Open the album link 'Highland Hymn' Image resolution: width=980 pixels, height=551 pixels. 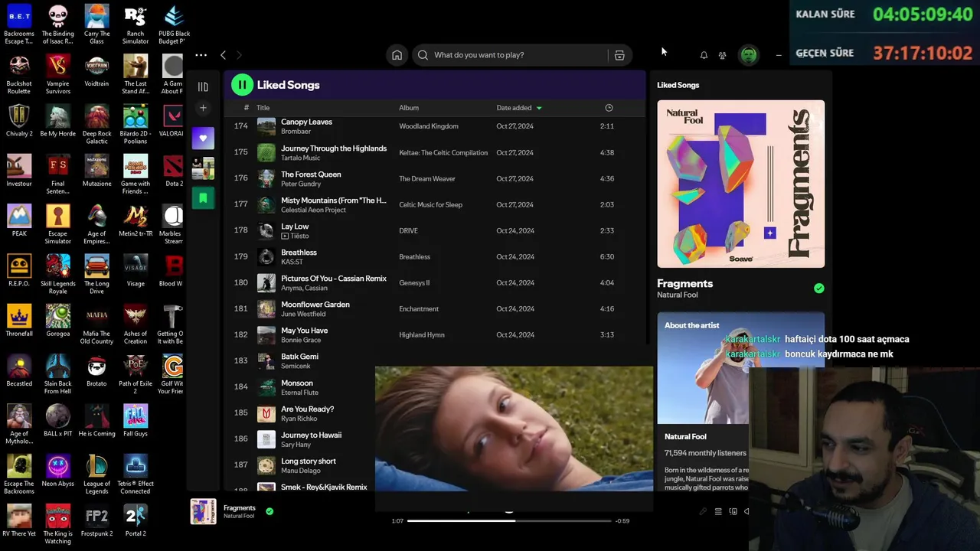[x=422, y=335]
